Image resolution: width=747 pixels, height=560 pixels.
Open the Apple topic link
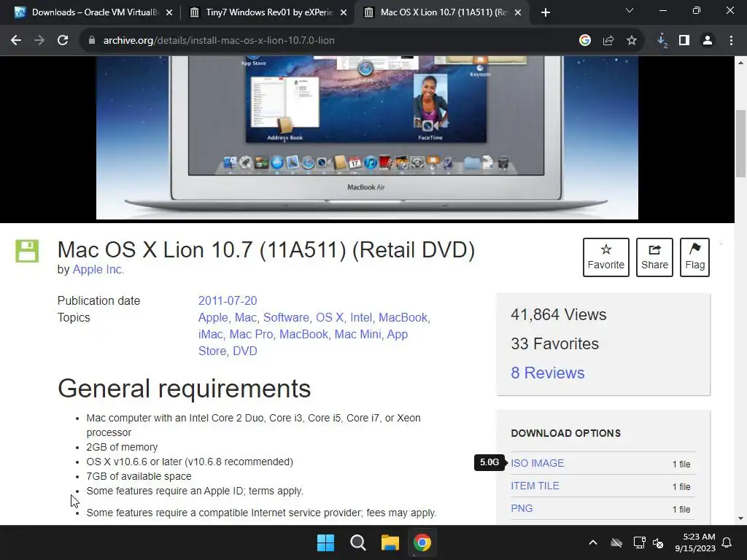213,318
